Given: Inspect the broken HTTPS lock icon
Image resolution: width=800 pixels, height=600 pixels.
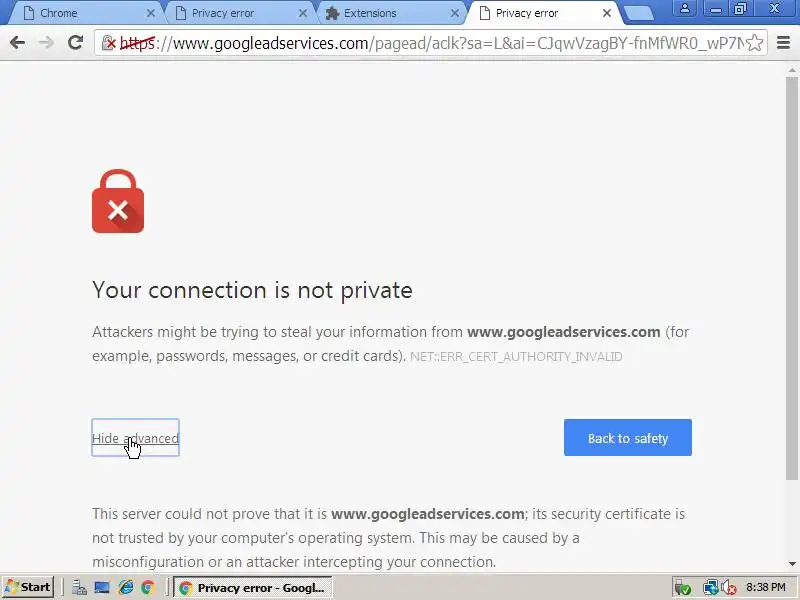Looking at the screenshot, I should coord(108,43).
